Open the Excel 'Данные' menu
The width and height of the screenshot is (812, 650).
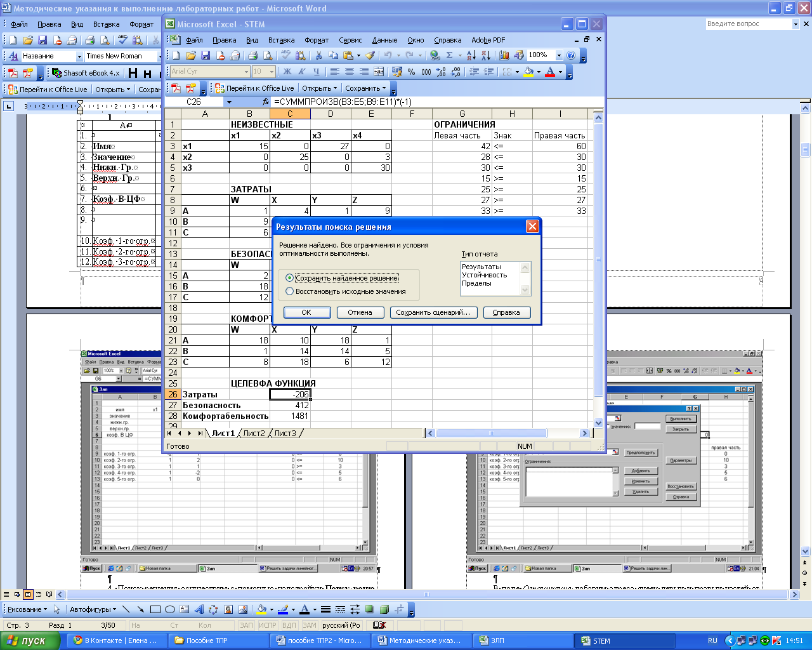tap(384, 40)
